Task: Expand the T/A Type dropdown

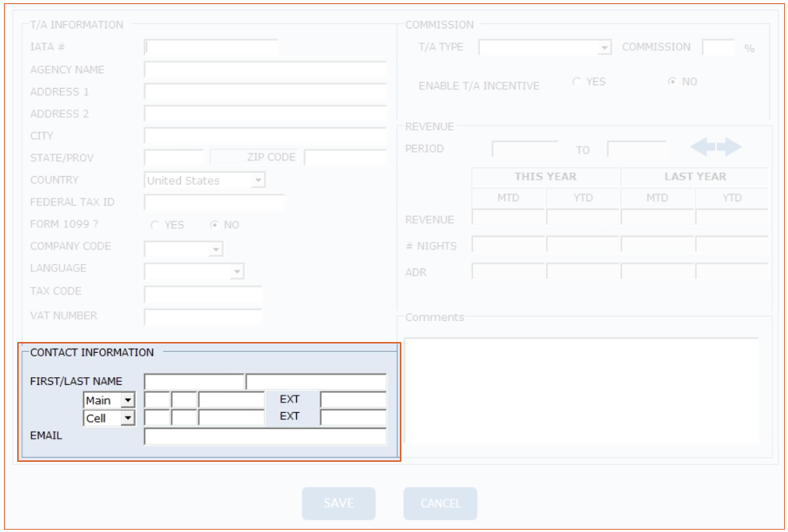Action: coord(604,48)
